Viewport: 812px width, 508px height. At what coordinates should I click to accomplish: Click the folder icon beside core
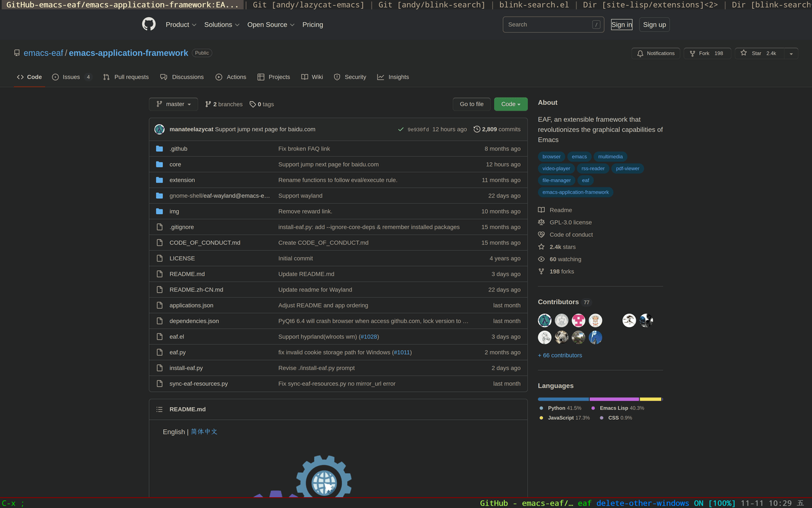click(x=159, y=164)
